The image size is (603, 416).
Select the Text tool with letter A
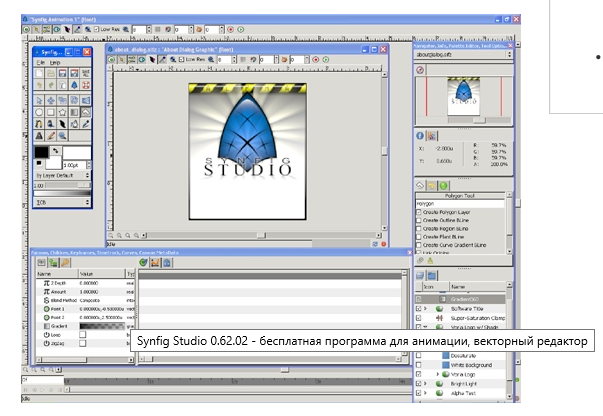pos(39,136)
